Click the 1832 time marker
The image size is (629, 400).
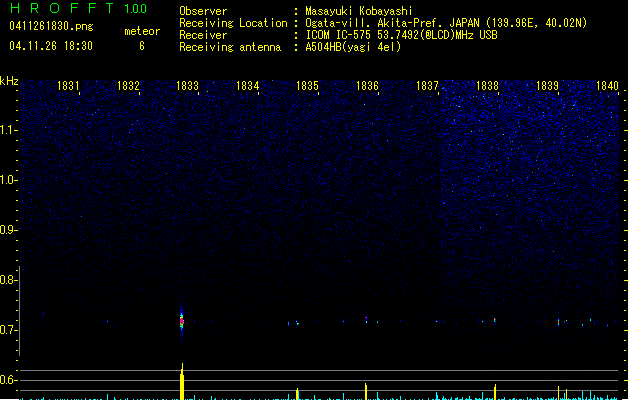coord(128,86)
